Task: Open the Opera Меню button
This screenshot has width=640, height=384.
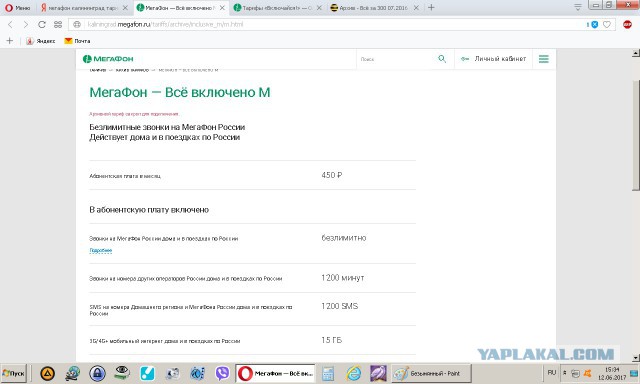Action: tap(18, 8)
